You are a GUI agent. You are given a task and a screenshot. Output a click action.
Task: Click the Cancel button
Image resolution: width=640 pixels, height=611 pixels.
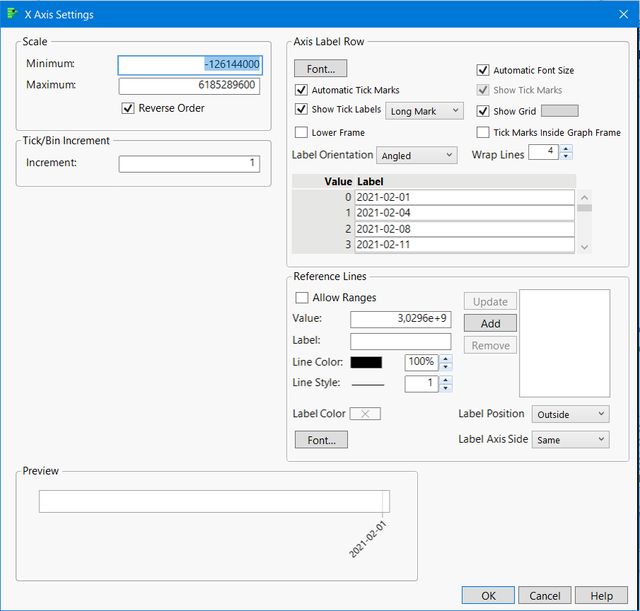coord(544,595)
